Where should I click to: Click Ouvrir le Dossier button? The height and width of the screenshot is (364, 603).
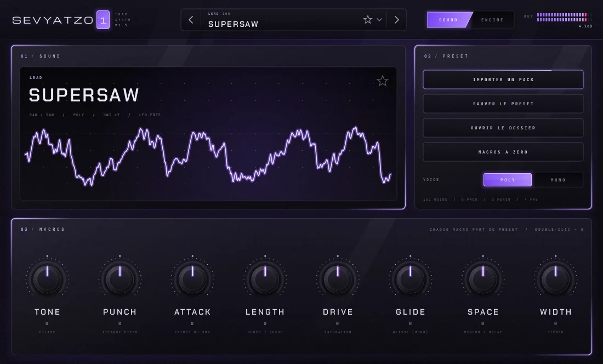pyautogui.click(x=503, y=128)
